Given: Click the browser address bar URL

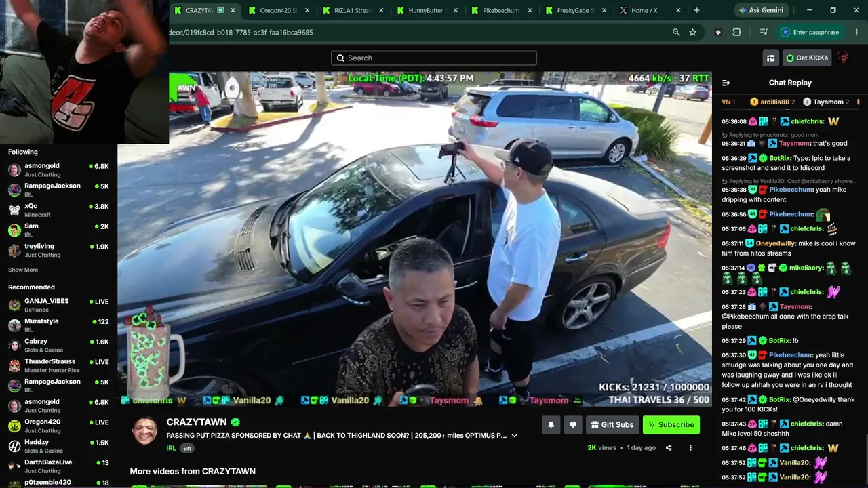Looking at the screenshot, I should coord(241,32).
